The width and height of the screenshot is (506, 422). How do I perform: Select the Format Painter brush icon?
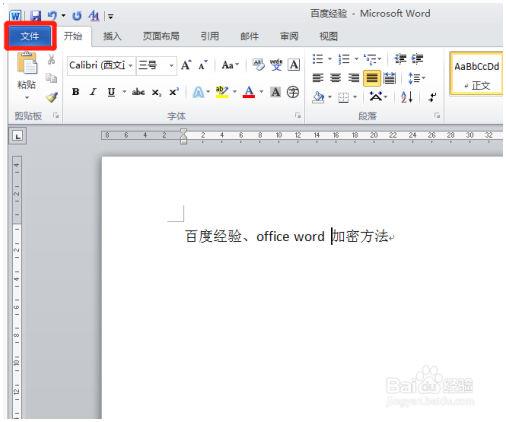coord(52,97)
